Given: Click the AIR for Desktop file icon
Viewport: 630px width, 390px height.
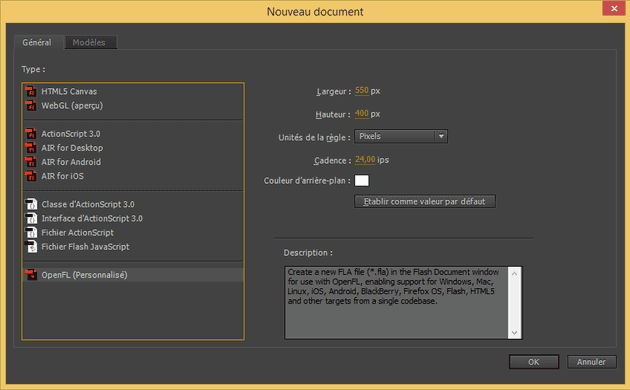Looking at the screenshot, I should click(x=31, y=148).
